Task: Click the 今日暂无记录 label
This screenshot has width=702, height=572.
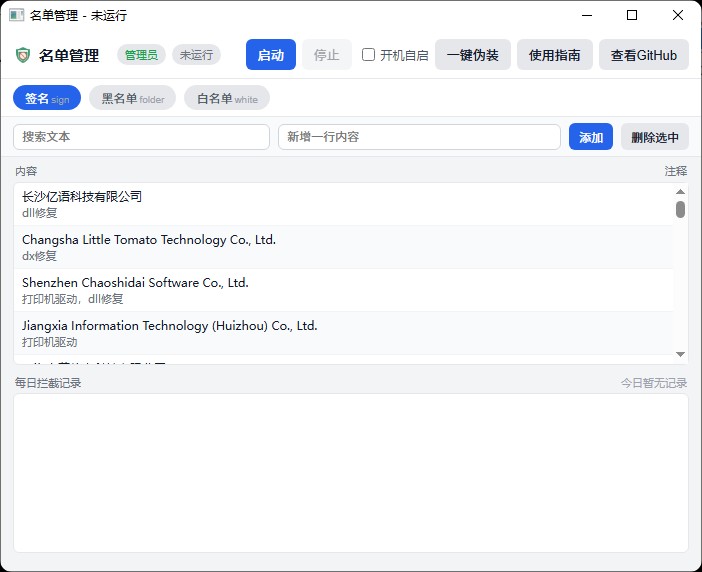Action: pos(654,383)
